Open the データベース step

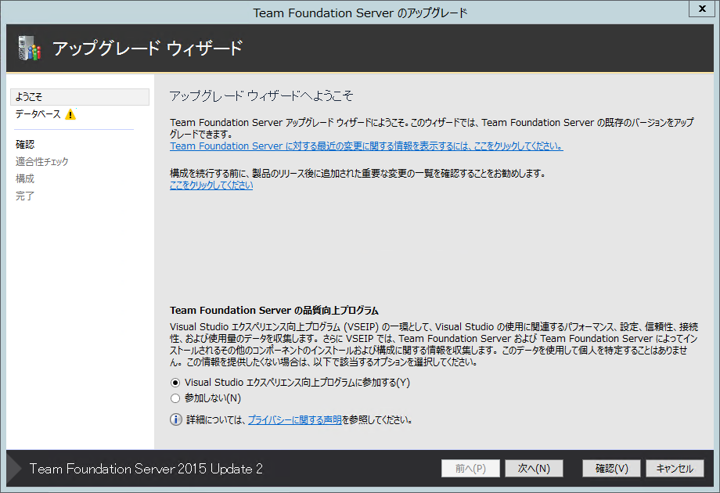coord(38,114)
